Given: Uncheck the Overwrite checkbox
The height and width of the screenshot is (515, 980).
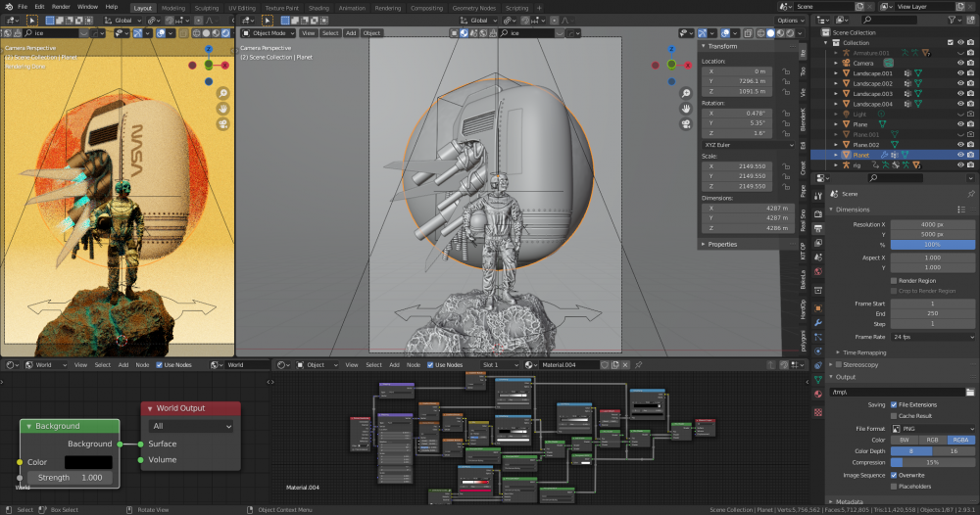Looking at the screenshot, I should pyautogui.click(x=894, y=475).
